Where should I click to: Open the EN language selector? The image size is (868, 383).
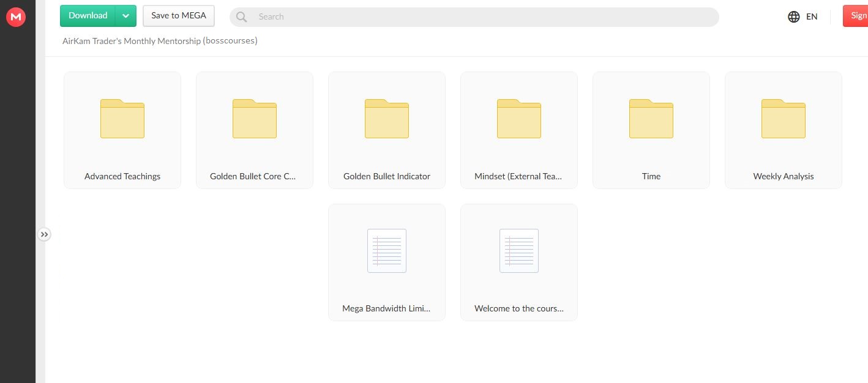(812, 17)
